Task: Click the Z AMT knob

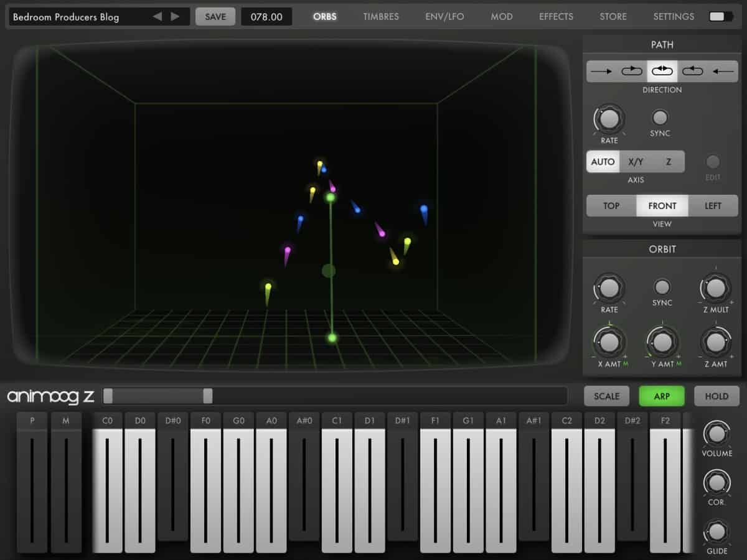Action: (716, 342)
